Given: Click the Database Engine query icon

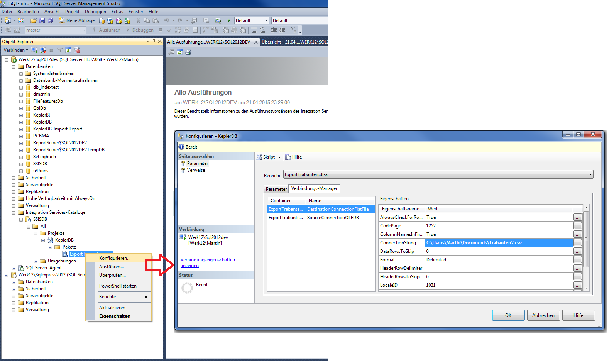Looking at the screenshot, I should click(102, 20).
